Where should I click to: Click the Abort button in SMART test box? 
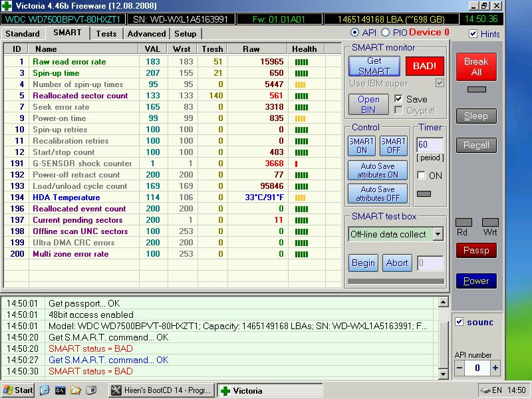pos(397,263)
